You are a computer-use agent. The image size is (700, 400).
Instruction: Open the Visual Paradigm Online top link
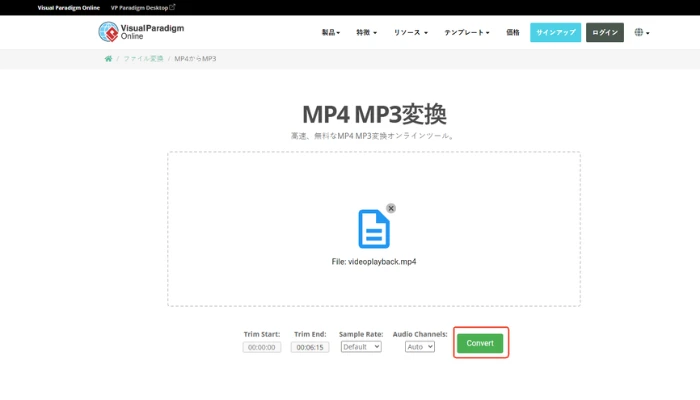point(68,8)
